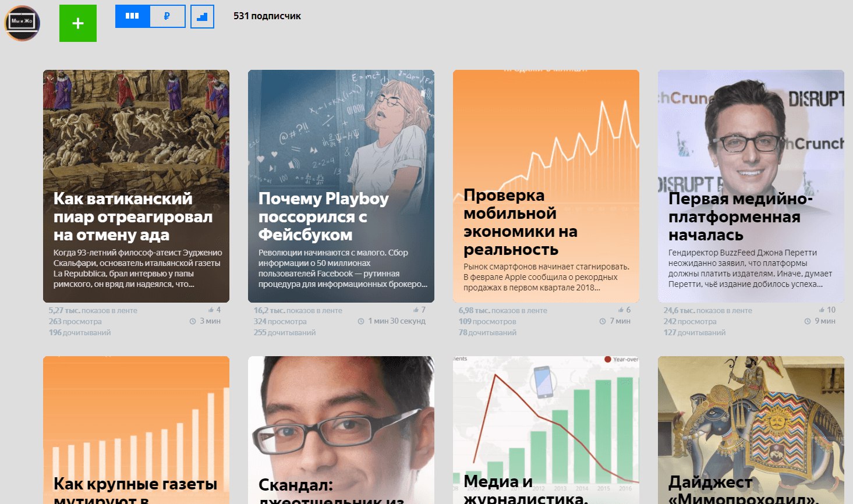Open the Скандал article card
This screenshot has height=504, width=853.
[341, 430]
